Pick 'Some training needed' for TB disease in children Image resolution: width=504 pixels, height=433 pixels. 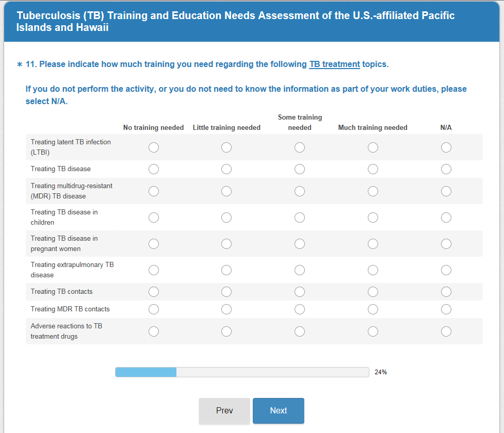[x=300, y=218]
